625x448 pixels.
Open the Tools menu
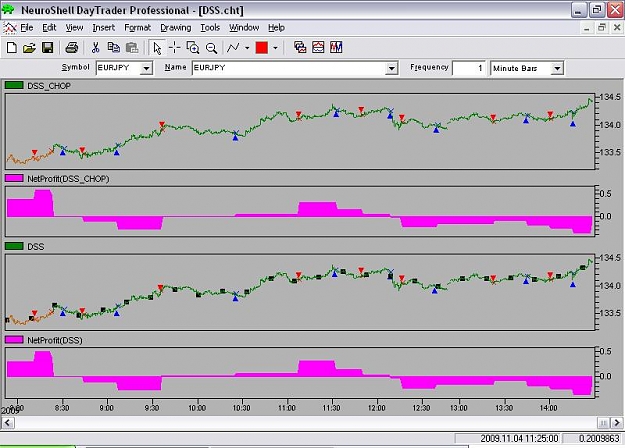pyautogui.click(x=210, y=28)
